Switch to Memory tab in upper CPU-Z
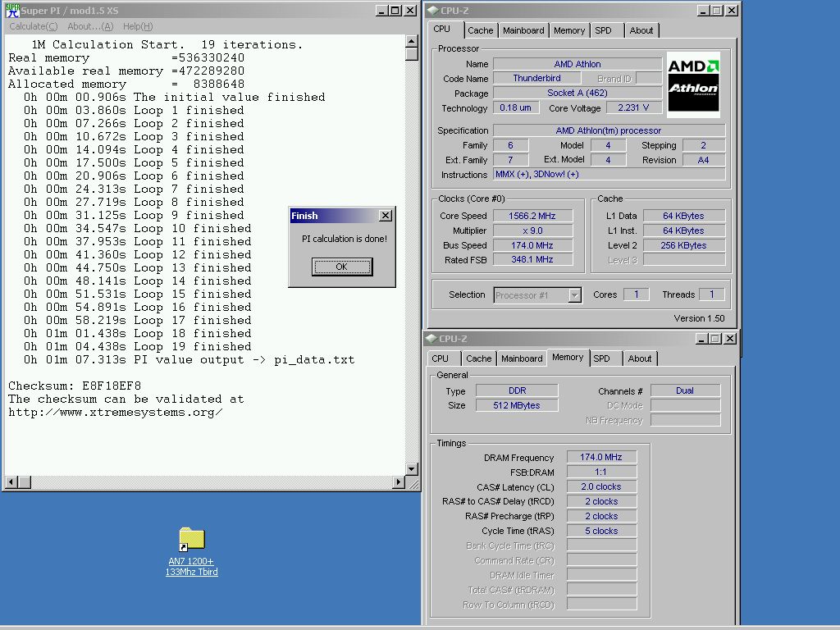Viewport: 840px width, 630px height. 569,30
